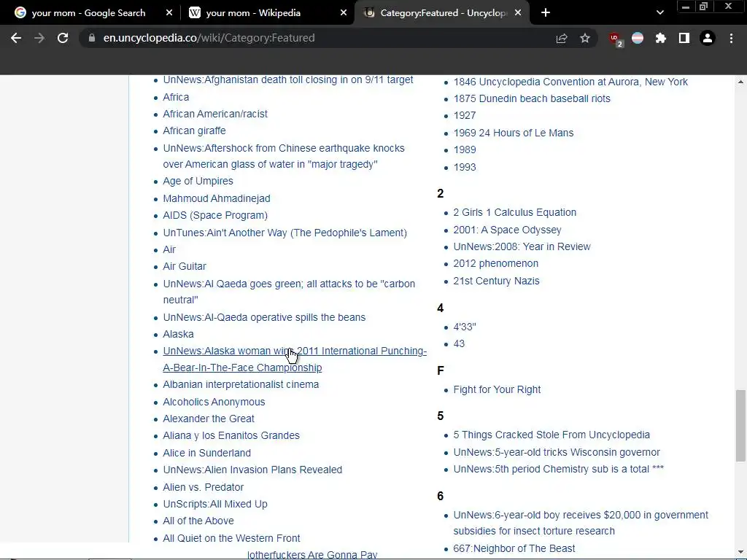Open 1875 Dunedin beach baseball riots
The image size is (747, 560).
coord(532,98)
